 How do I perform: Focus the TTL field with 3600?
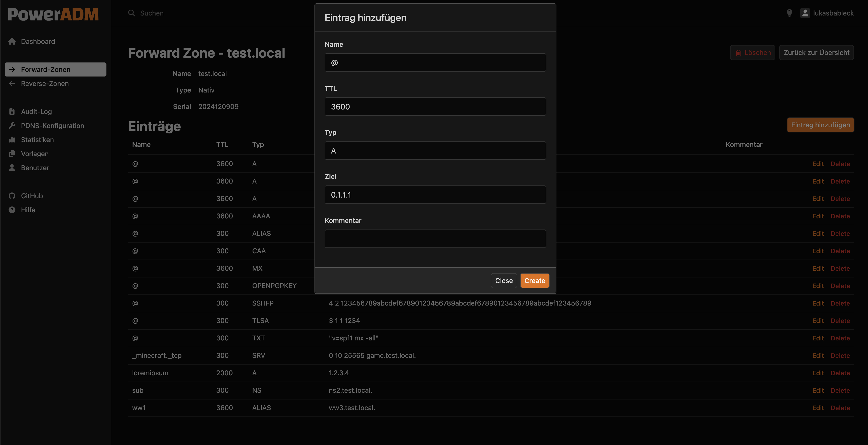click(x=435, y=107)
